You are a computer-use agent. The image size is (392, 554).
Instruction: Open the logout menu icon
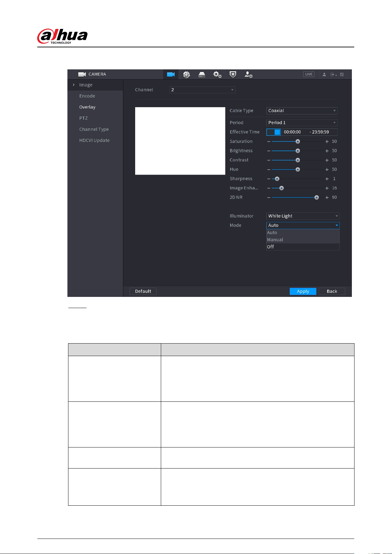point(334,75)
